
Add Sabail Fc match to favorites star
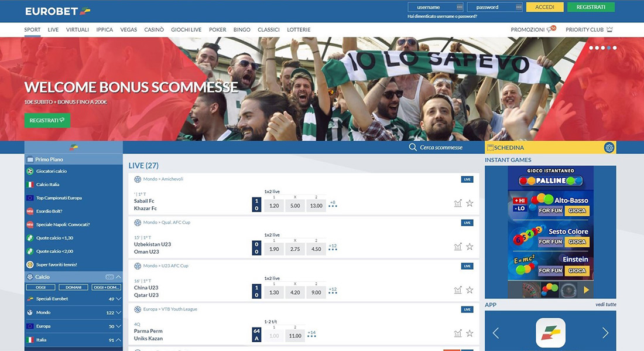click(470, 203)
